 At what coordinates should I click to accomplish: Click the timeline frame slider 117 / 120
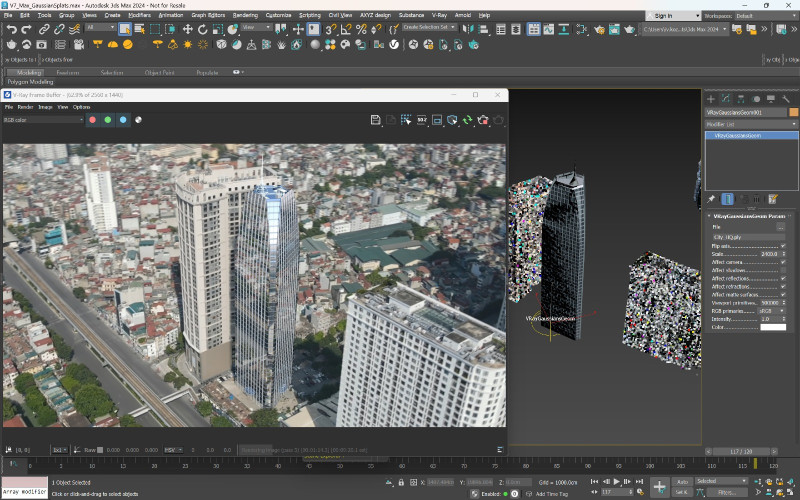point(742,452)
